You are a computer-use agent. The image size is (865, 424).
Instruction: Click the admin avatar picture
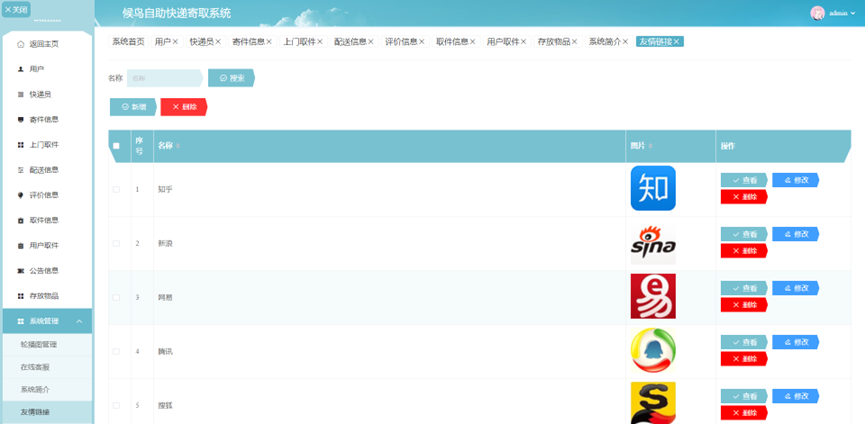[817, 13]
